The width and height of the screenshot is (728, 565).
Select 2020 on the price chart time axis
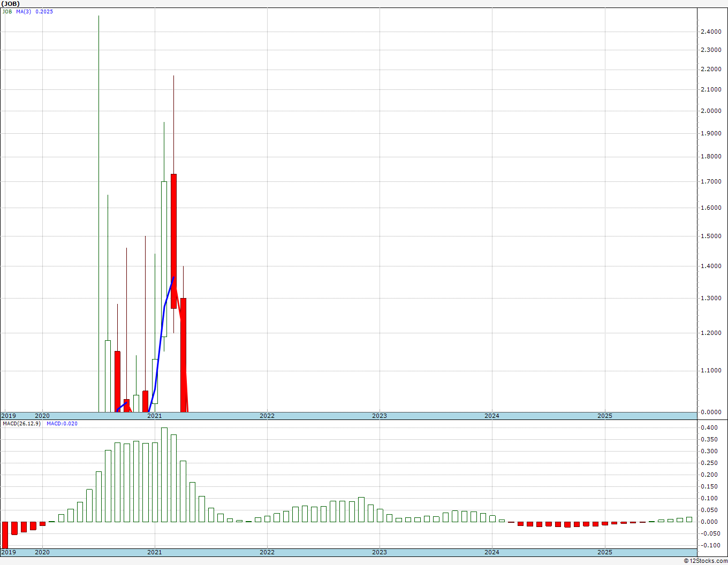[42, 416]
